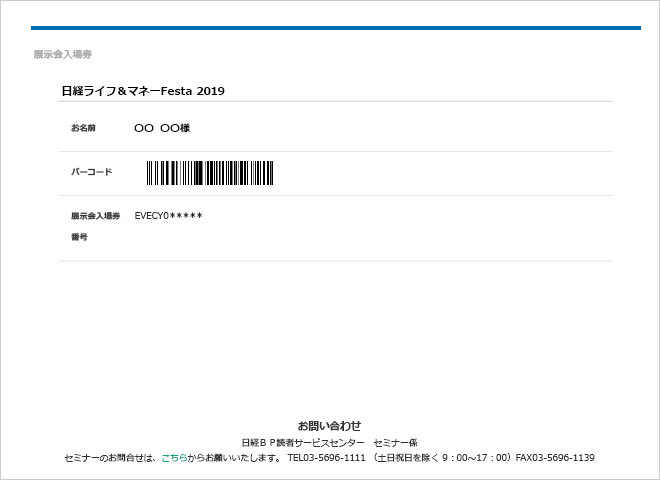The width and height of the screenshot is (660, 480).
Task: Click the TEL03-5696-1111 phone number
Action: 325,458
